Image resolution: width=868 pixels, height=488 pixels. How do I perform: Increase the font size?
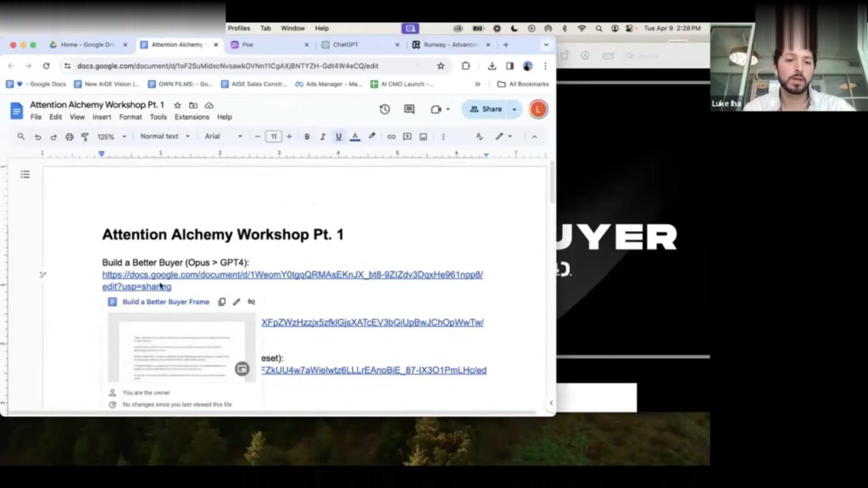click(289, 136)
